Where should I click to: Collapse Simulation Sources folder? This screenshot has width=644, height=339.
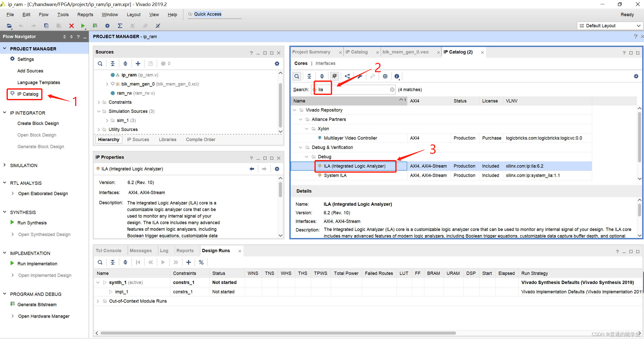tap(99, 111)
